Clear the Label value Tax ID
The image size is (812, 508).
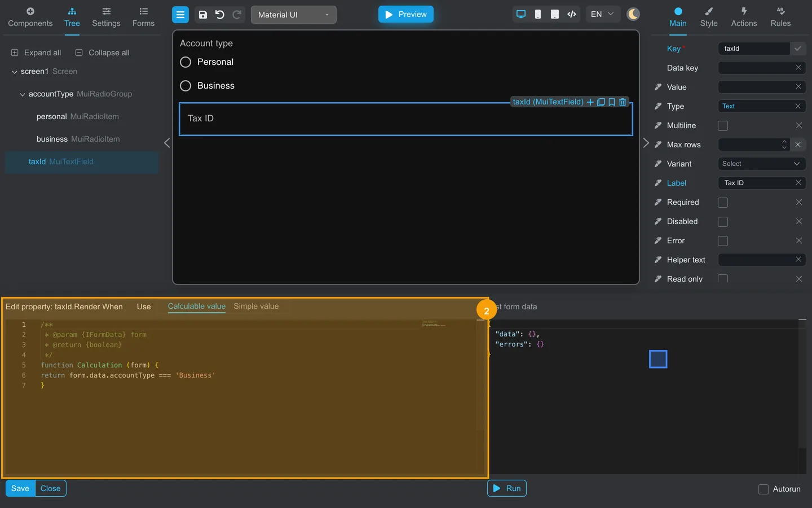[x=798, y=182]
